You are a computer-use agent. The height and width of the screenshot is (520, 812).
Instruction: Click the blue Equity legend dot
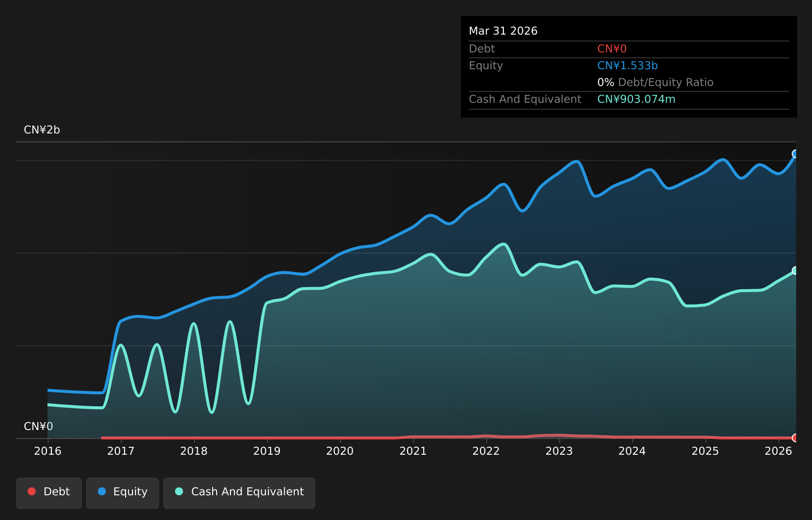click(x=102, y=491)
